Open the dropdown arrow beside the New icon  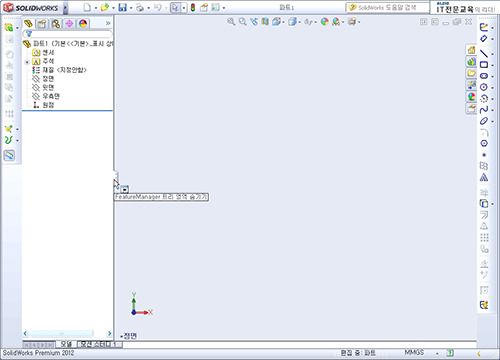pyautogui.click(x=95, y=8)
